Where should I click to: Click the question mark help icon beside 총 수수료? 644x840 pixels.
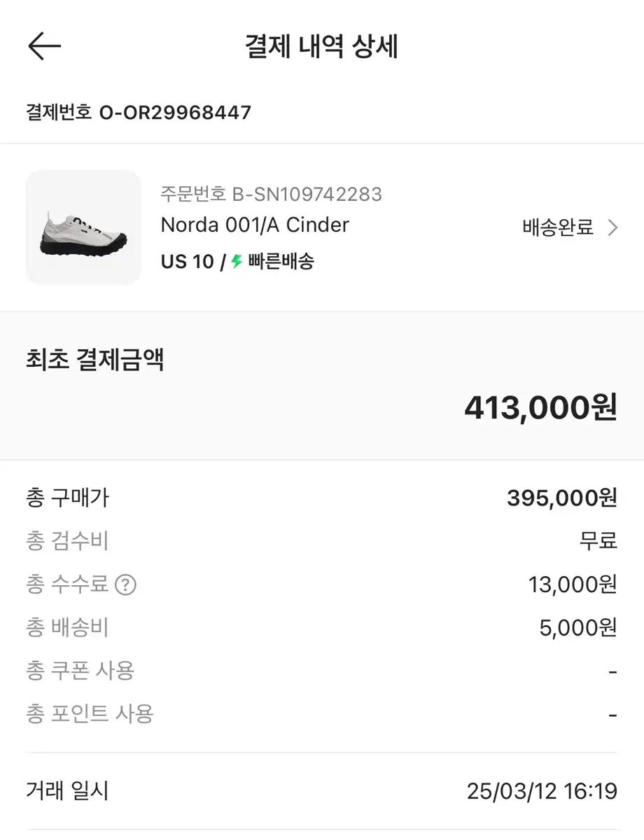pos(125,584)
